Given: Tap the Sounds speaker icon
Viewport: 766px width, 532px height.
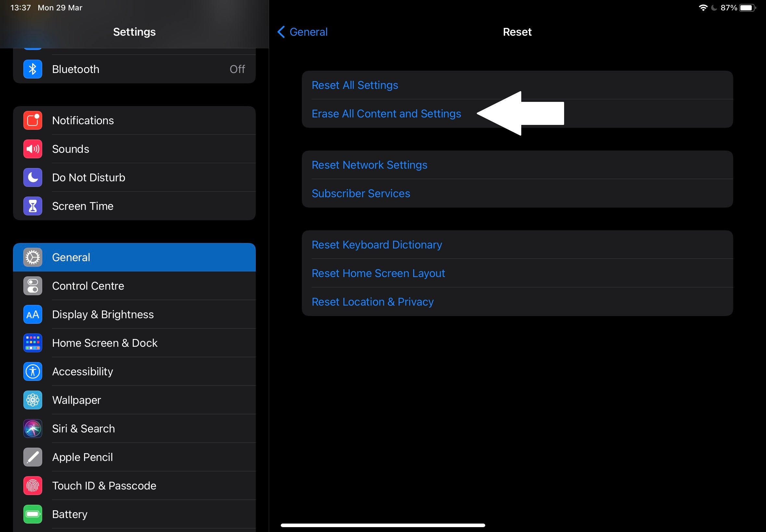Looking at the screenshot, I should coord(33,149).
